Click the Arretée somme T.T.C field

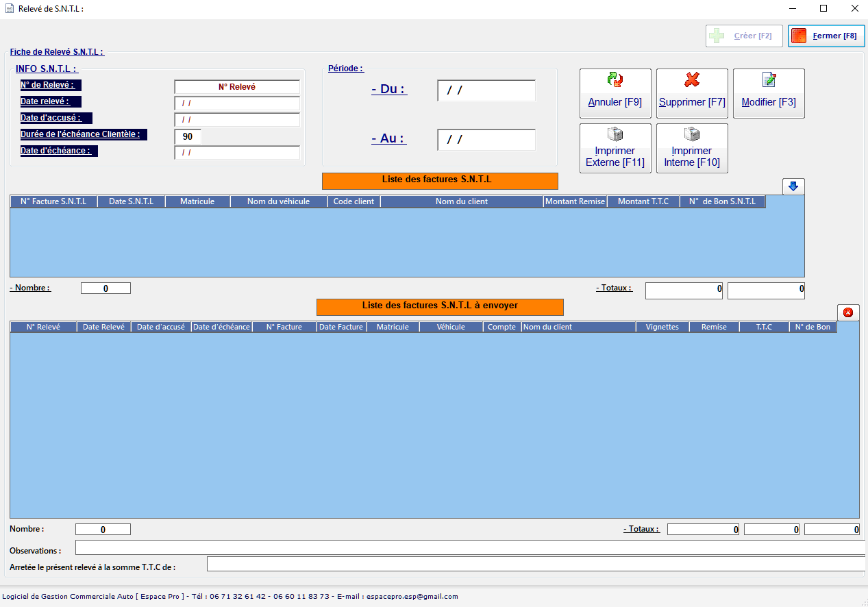point(537,564)
